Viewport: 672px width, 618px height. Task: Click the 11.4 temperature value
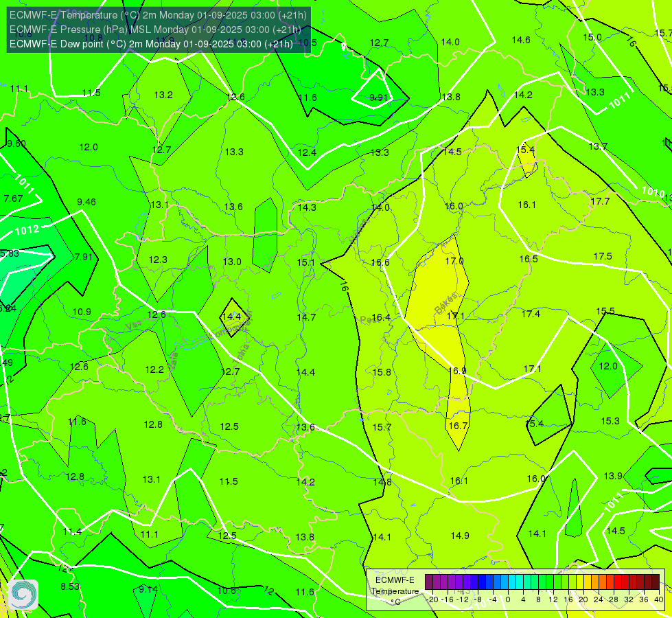click(72, 531)
